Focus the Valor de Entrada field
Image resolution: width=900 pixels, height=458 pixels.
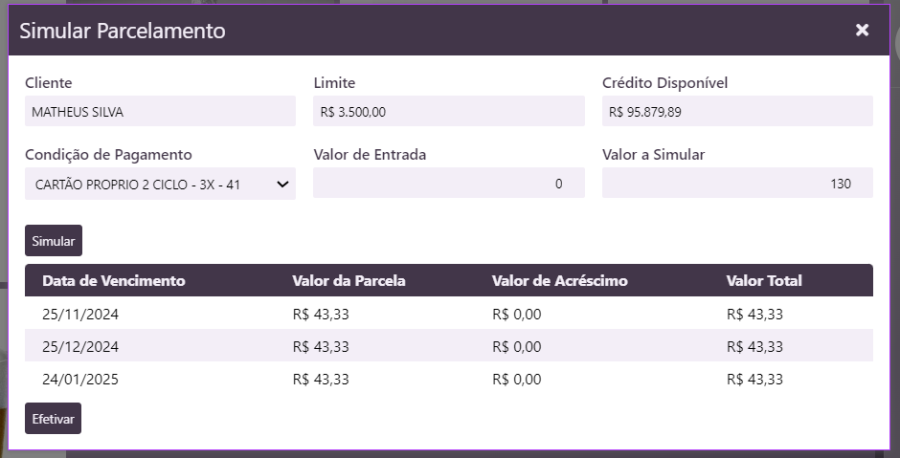point(448,183)
